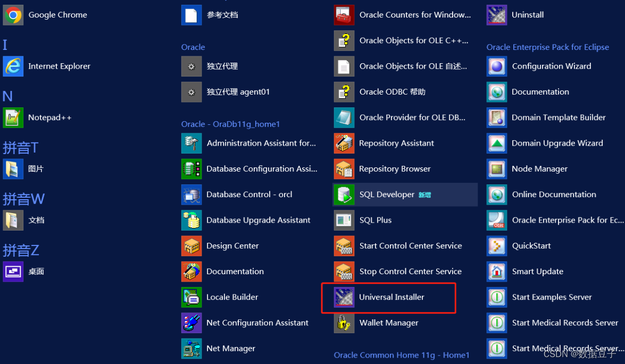Screen dimensions: 625x364
Task: Click the 独立代理 gear icon
Action: tap(191, 66)
